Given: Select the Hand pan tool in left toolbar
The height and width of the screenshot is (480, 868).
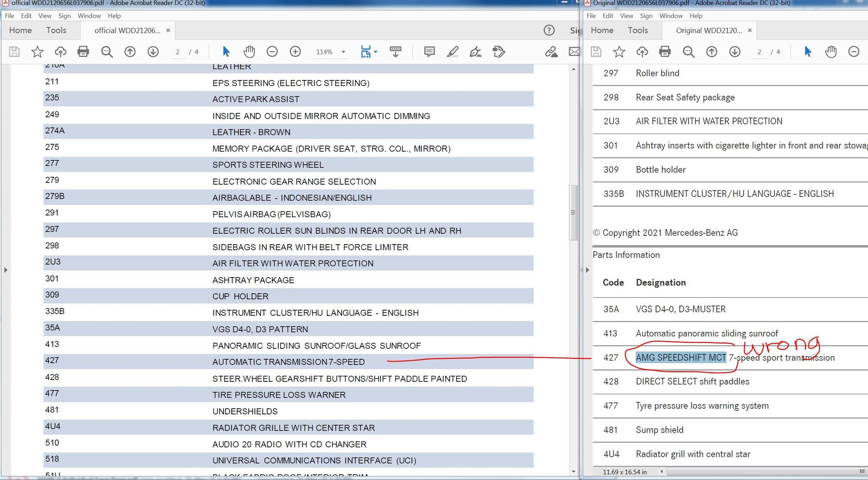Looking at the screenshot, I should (x=249, y=52).
